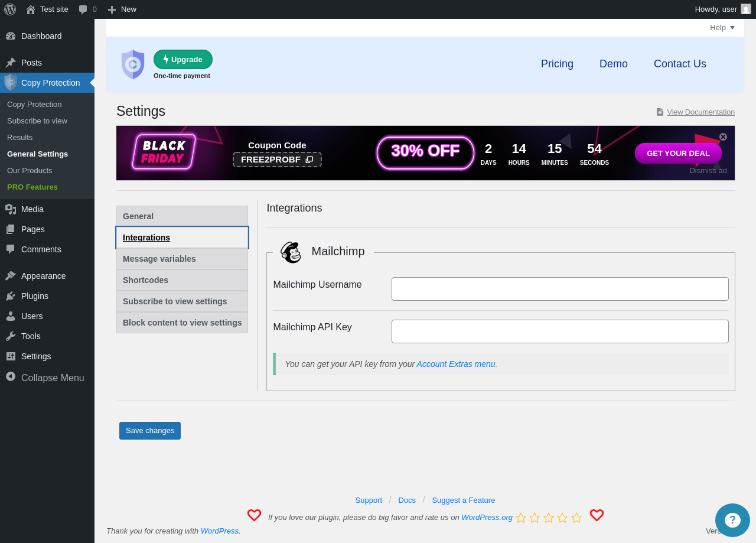
Task: Open the blue help question mark bubble
Action: click(732, 520)
